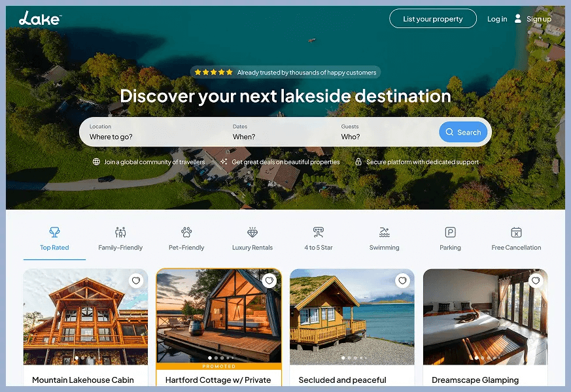Select the Free Cancellation calendar icon
This screenshot has width=571, height=392.
click(x=516, y=232)
